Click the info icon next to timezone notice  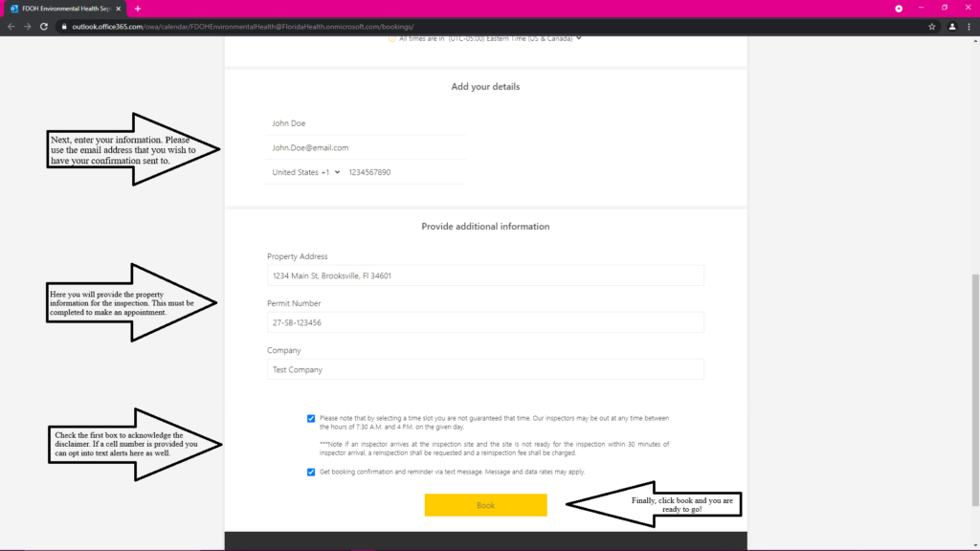[x=393, y=39]
